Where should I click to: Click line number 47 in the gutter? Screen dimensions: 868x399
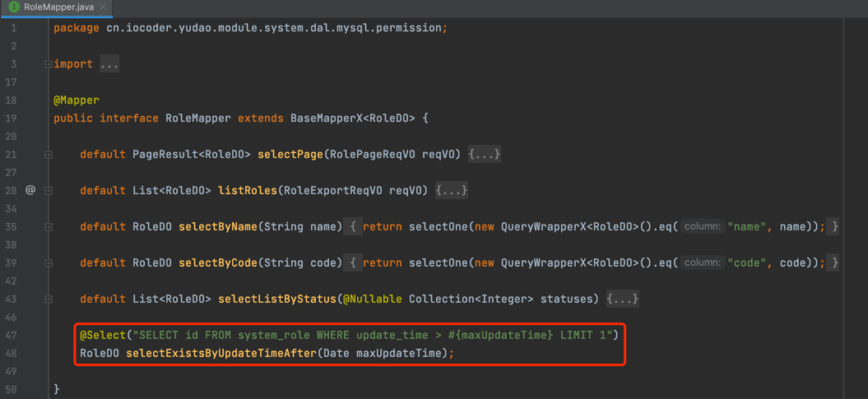click(12, 336)
